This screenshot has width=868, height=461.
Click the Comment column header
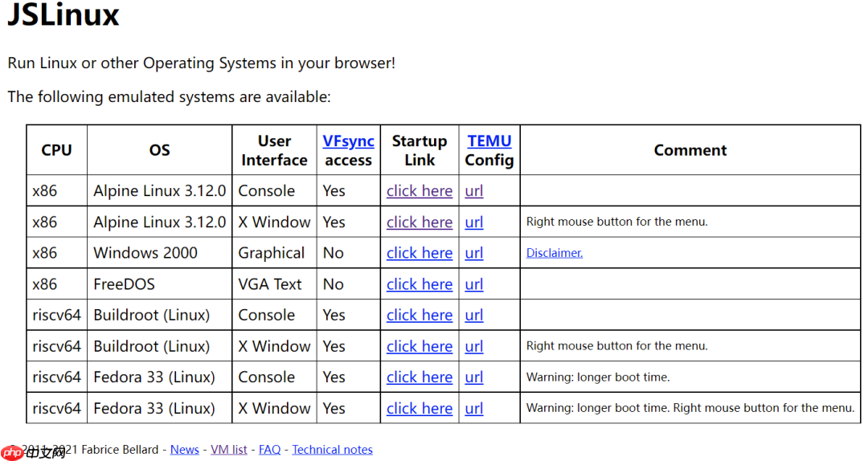[690, 150]
